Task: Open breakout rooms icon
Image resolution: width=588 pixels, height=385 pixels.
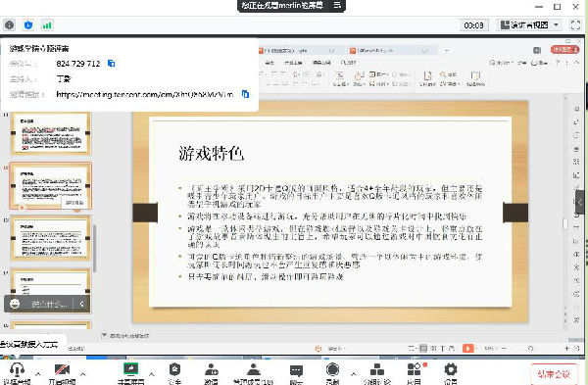Action: point(376,372)
